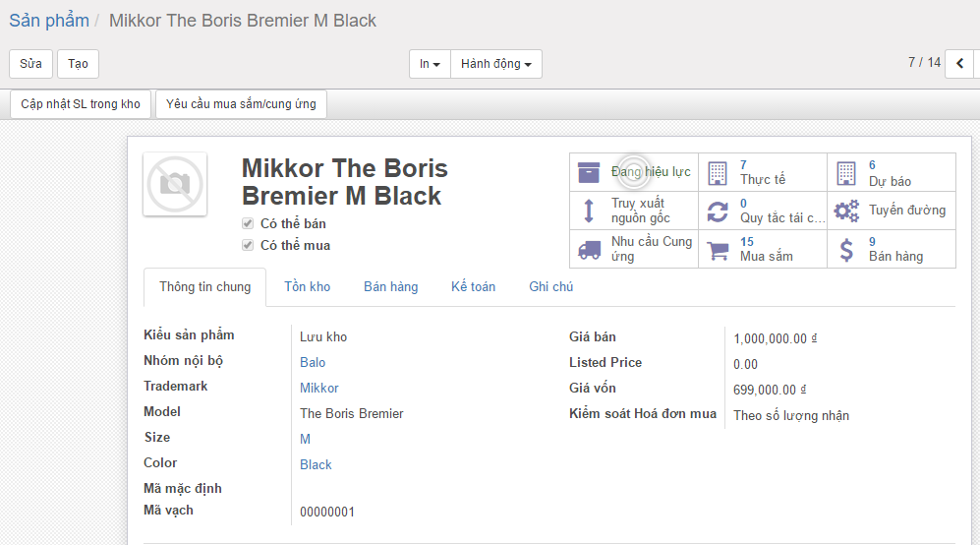Click Yêu cầu mua sắm/cung ứng button
The height and width of the screenshot is (545, 980).
point(241,104)
